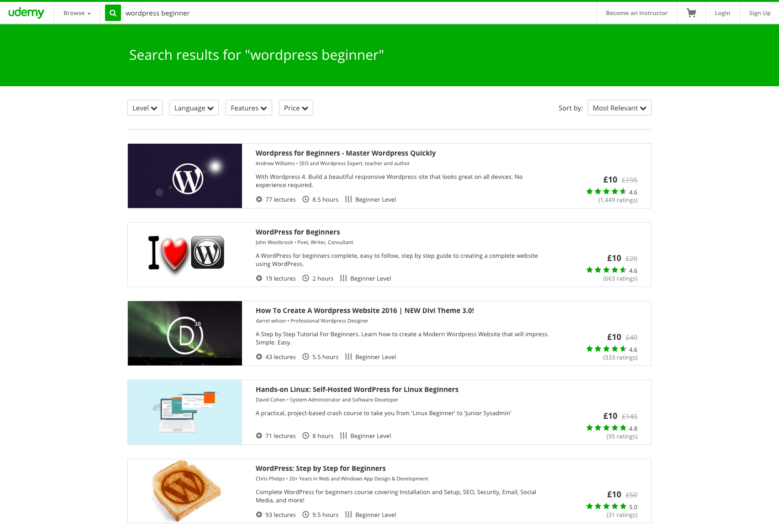Viewport: 779px width, 532px height.
Task: Open the Browse menu
Action: click(77, 13)
